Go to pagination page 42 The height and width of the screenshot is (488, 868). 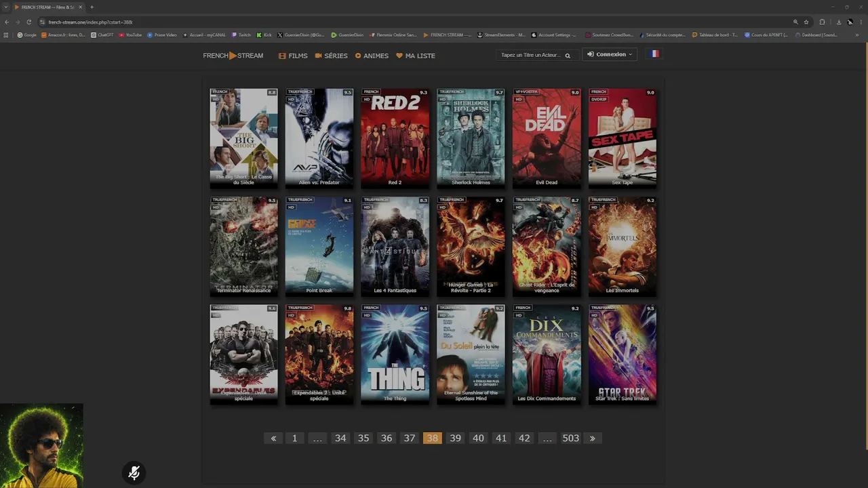point(524,438)
